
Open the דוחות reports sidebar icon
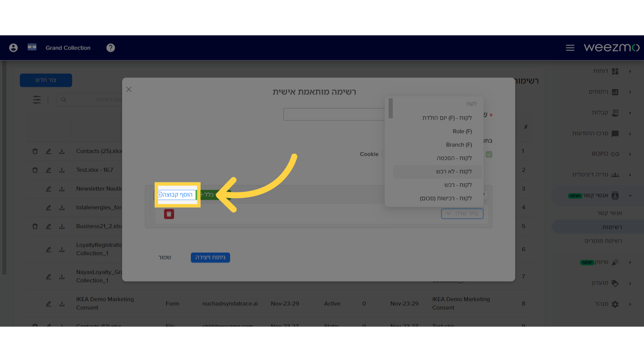coord(615,71)
